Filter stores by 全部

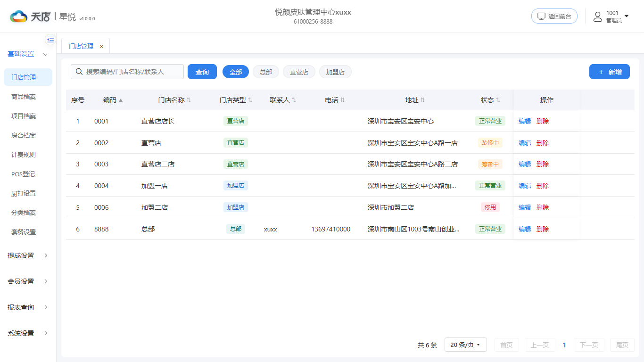coord(236,72)
